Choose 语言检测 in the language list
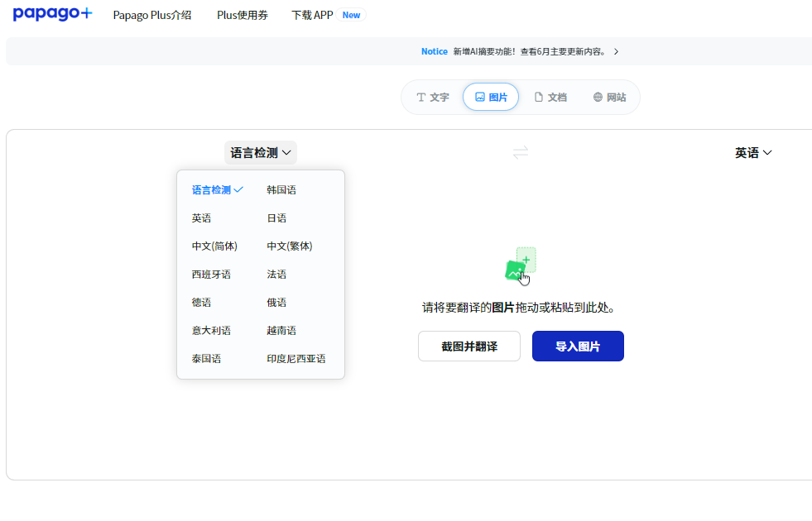This screenshot has width=812, height=521. [x=217, y=190]
